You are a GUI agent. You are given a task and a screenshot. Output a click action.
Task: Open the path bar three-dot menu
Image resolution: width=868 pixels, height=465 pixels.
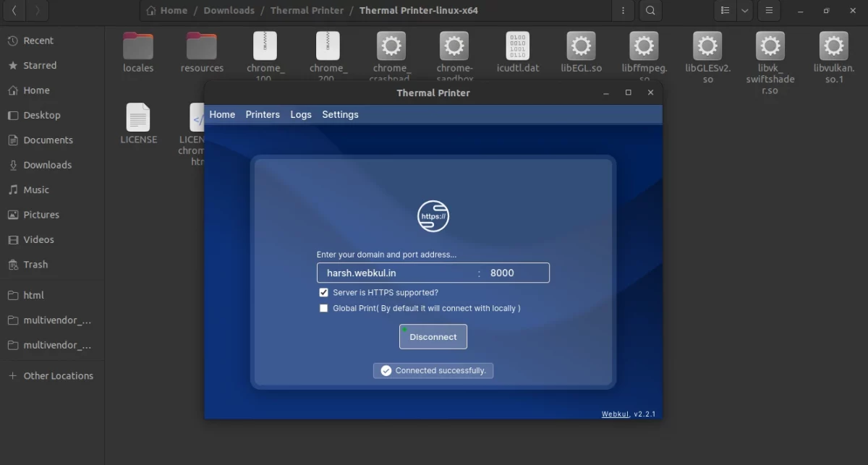click(623, 11)
